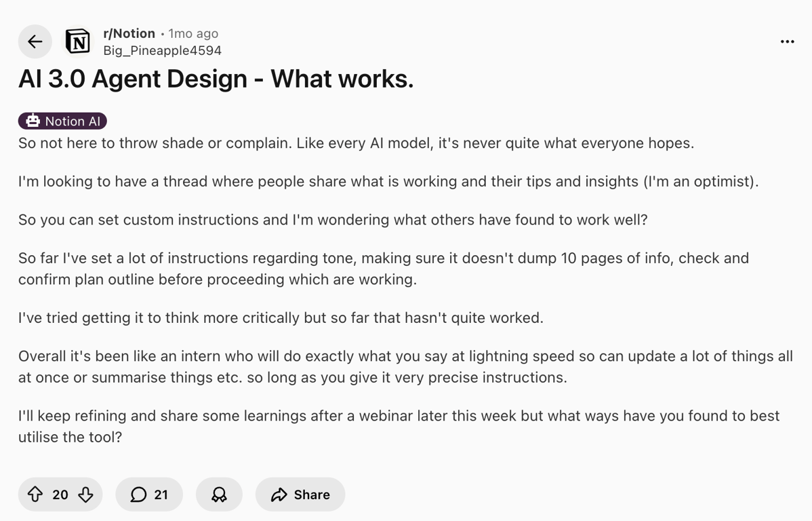Image resolution: width=812 pixels, height=521 pixels.
Task: Give an award using the ribbon icon
Action: 219,495
